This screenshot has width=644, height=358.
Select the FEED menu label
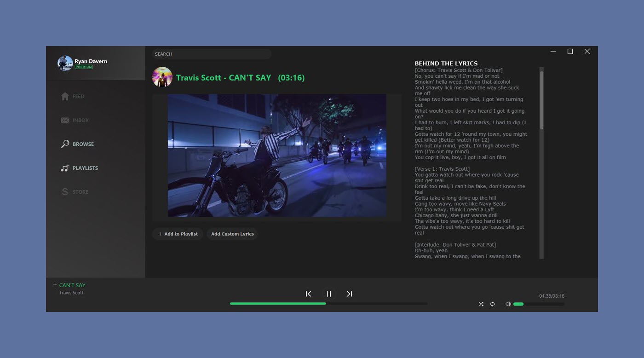(78, 97)
